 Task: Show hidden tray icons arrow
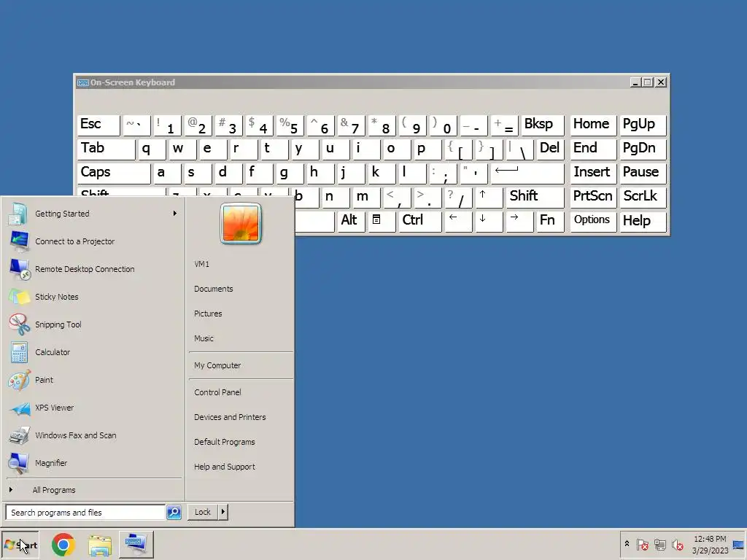627,544
